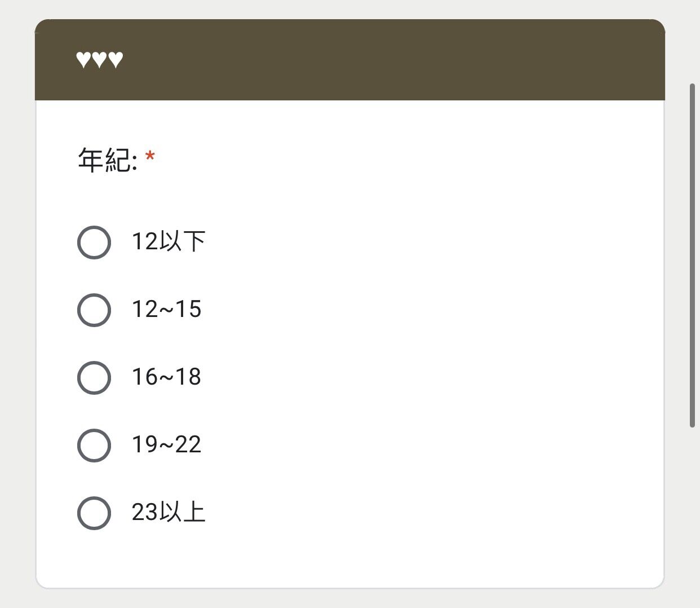Pick the 16~18 radio button circle
This screenshot has height=608, width=700.
click(94, 378)
